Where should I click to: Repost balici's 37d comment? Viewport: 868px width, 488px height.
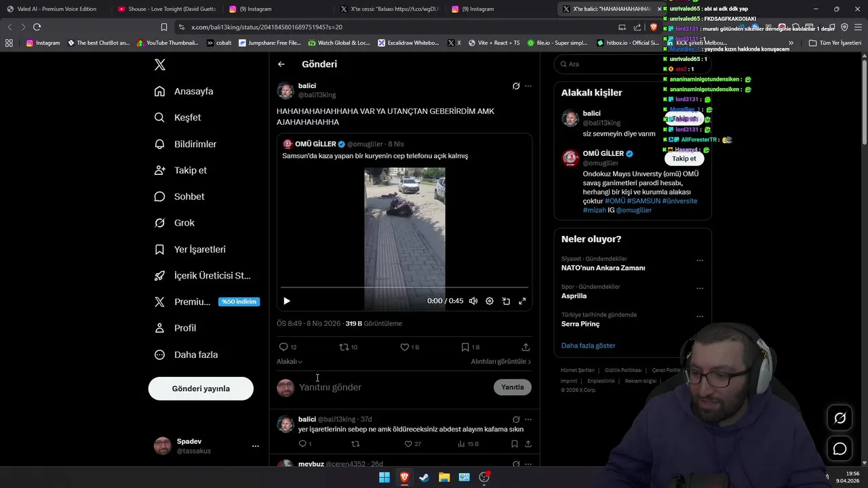355,444
